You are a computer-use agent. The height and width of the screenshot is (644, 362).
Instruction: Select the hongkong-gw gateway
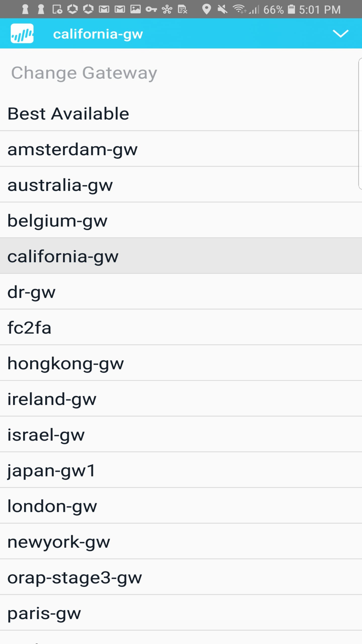click(x=65, y=363)
